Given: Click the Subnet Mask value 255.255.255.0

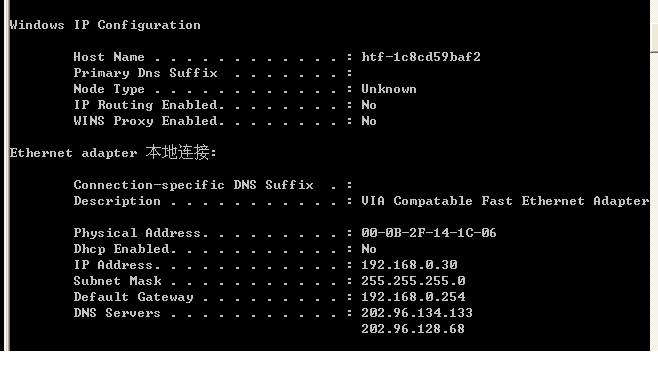Looking at the screenshot, I should pos(413,281).
